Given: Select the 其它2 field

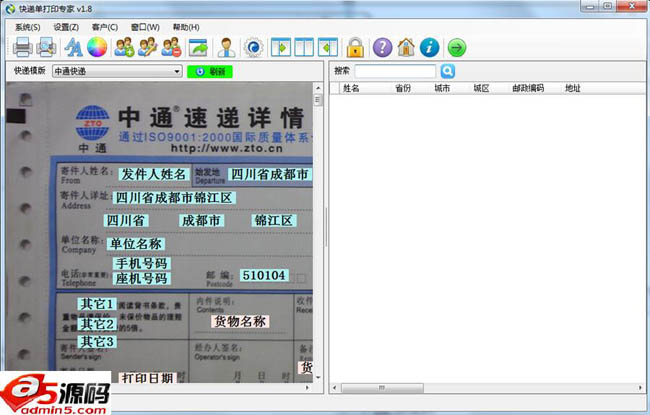Looking at the screenshot, I should tap(97, 324).
